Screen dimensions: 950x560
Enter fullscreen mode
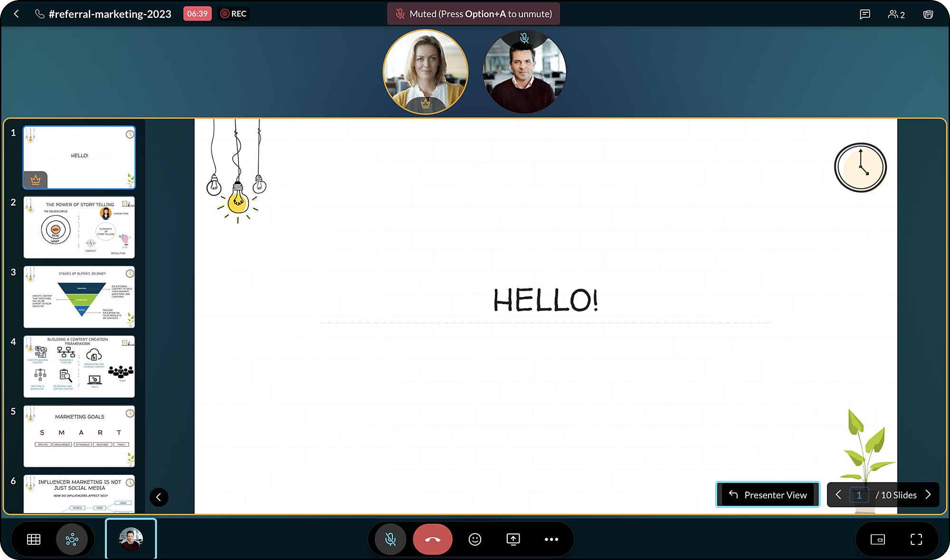916,539
